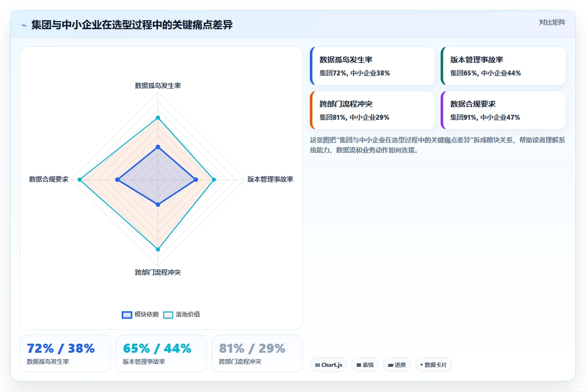The width and height of the screenshot is (586, 392).
Task: Click the blue 模块依赖 point on 跨部门流程冲突 axis
Action: tap(158, 205)
